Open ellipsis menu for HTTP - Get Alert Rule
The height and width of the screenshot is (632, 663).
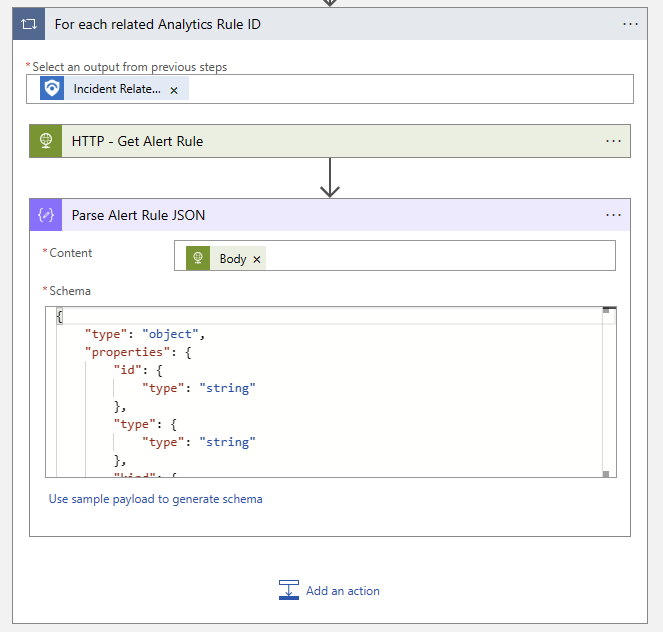(613, 141)
